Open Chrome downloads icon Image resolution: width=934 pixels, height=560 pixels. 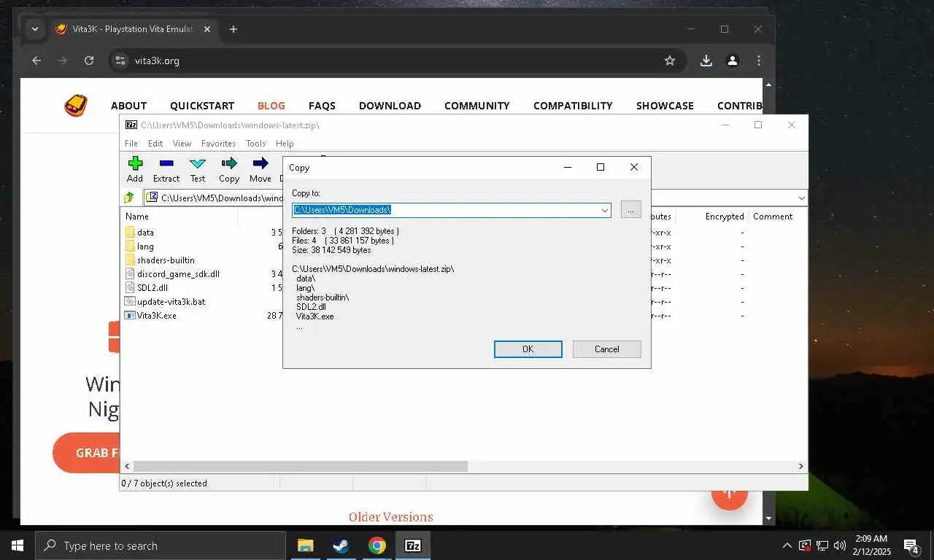706,61
